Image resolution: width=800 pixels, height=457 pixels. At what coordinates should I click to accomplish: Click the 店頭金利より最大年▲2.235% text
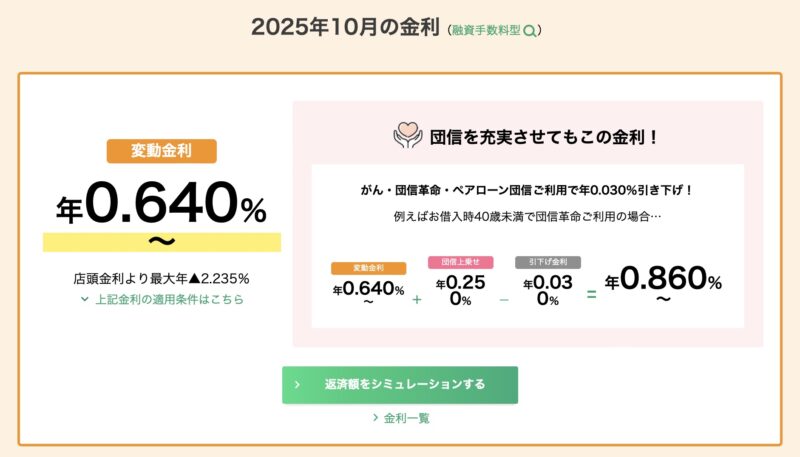161,277
